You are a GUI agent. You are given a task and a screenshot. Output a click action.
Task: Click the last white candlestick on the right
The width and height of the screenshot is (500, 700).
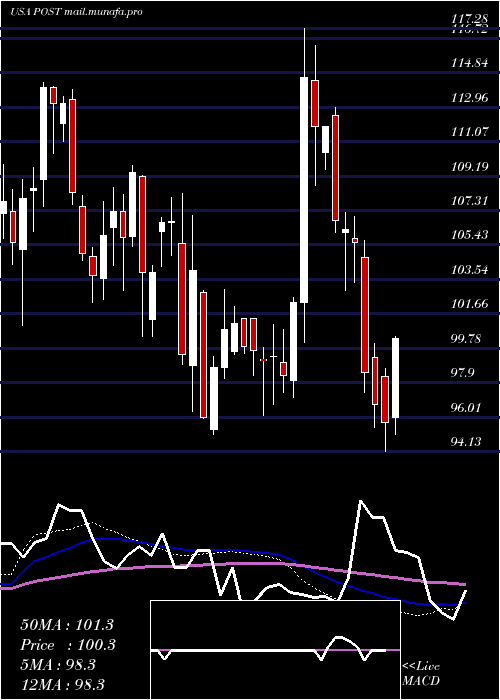(395, 378)
